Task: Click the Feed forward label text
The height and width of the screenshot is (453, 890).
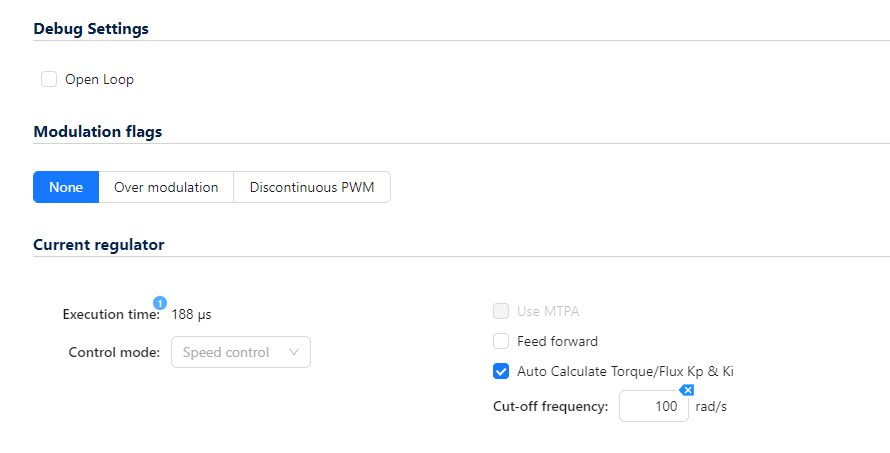Action: pyautogui.click(x=557, y=341)
